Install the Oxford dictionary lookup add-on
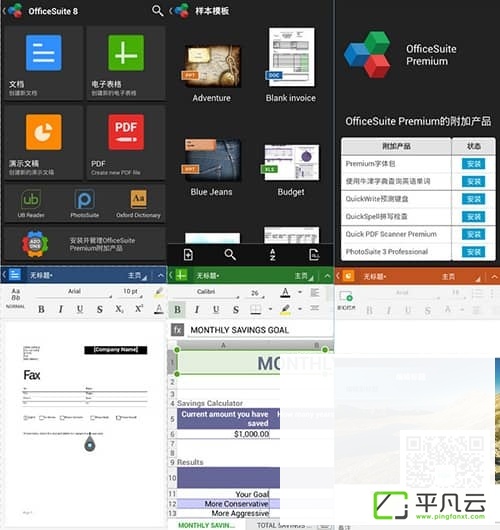Image resolution: width=500 pixels, height=530 pixels. tap(473, 182)
